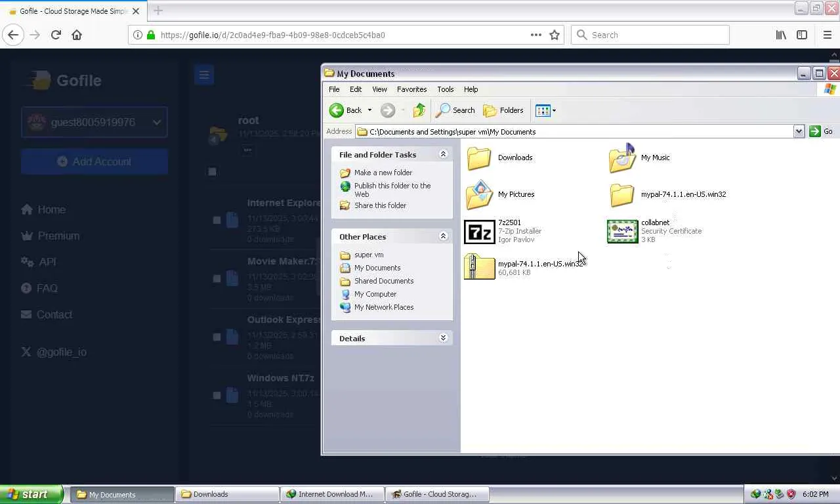Click the red shield icon in system tray
This screenshot has width=840, height=504.
pos(791,494)
